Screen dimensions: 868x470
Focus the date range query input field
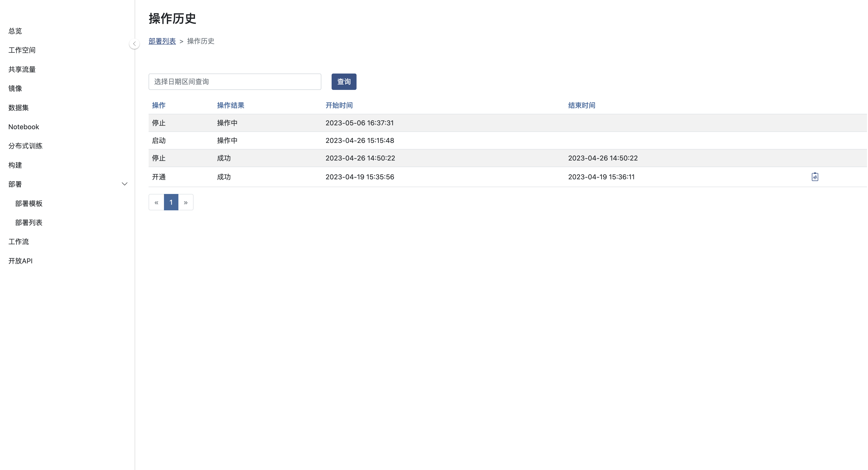tap(235, 82)
